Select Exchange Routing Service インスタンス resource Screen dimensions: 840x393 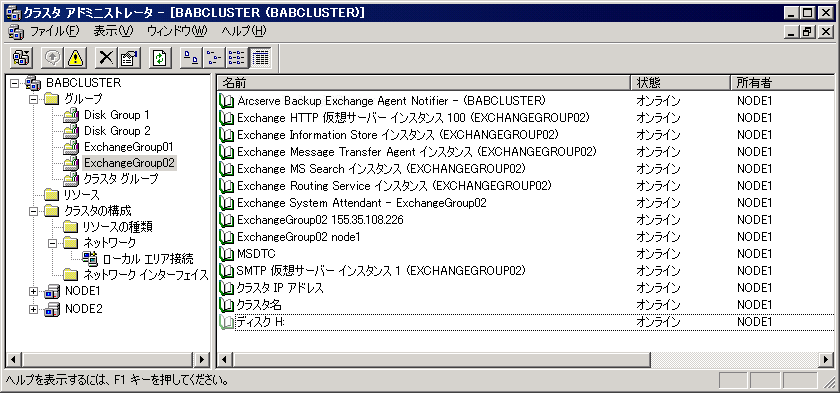[394, 186]
